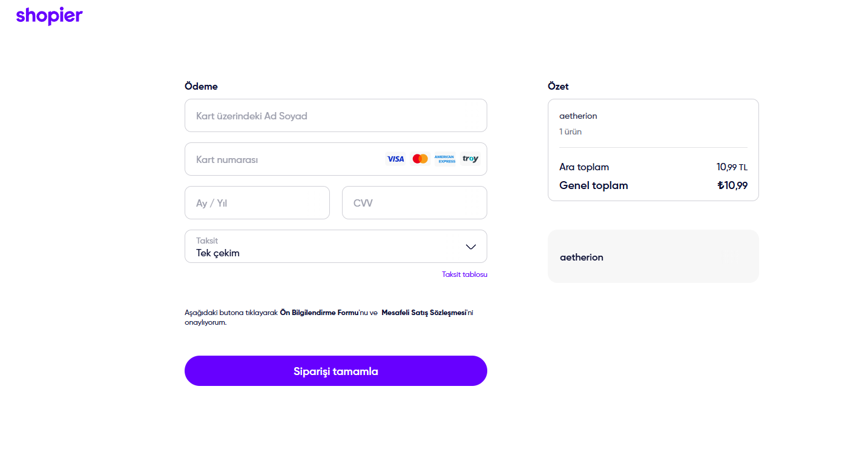
Task: Click the Troy card icon
Action: tap(470, 159)
